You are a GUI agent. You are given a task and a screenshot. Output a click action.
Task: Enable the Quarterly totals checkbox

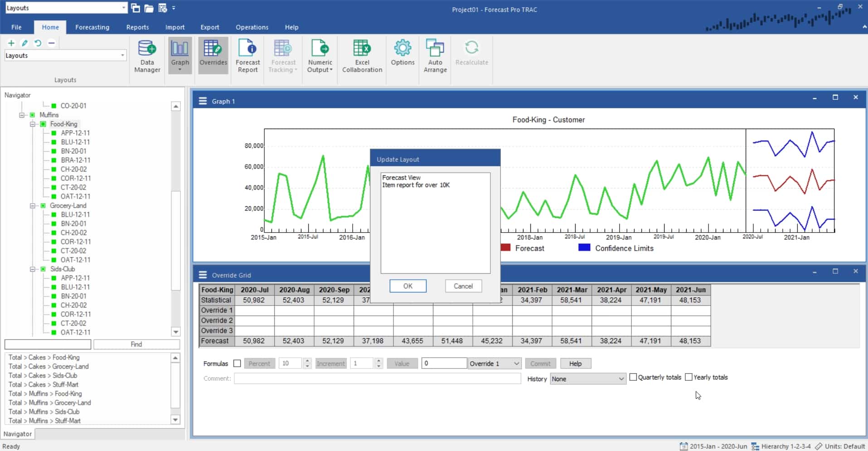click(634, 377)
